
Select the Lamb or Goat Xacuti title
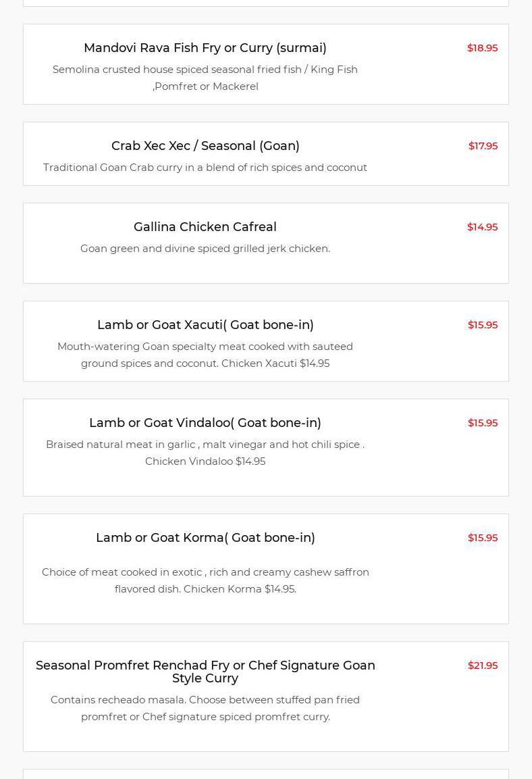205,325
